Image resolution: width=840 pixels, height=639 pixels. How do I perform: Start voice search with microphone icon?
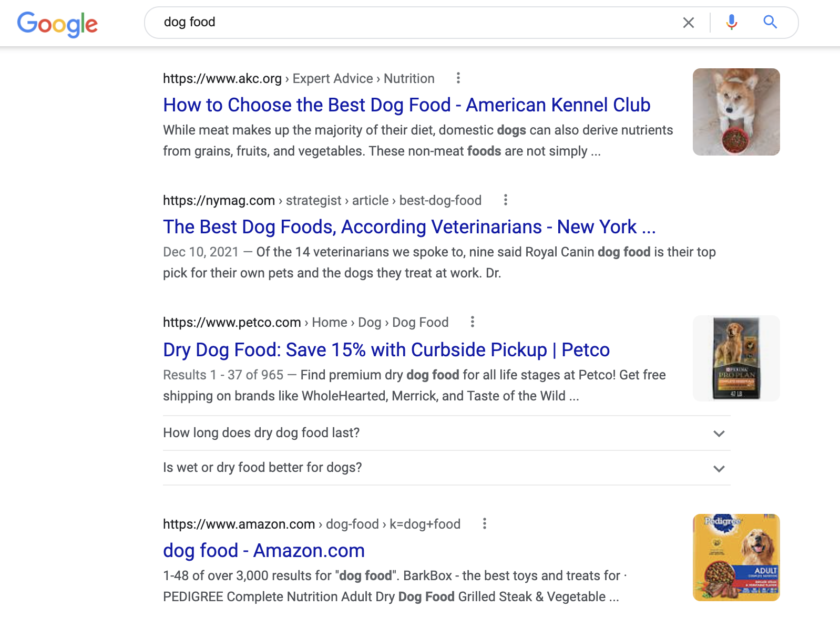731,22
